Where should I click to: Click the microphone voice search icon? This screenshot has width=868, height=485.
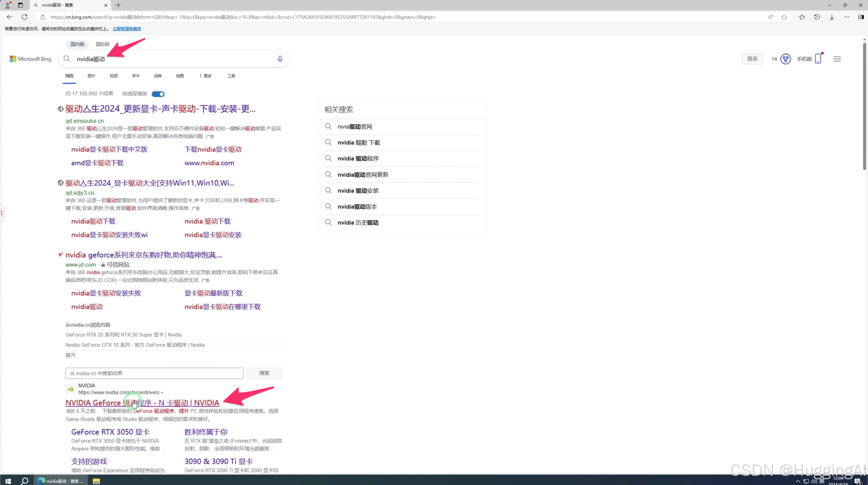click(x=280, y=59)
